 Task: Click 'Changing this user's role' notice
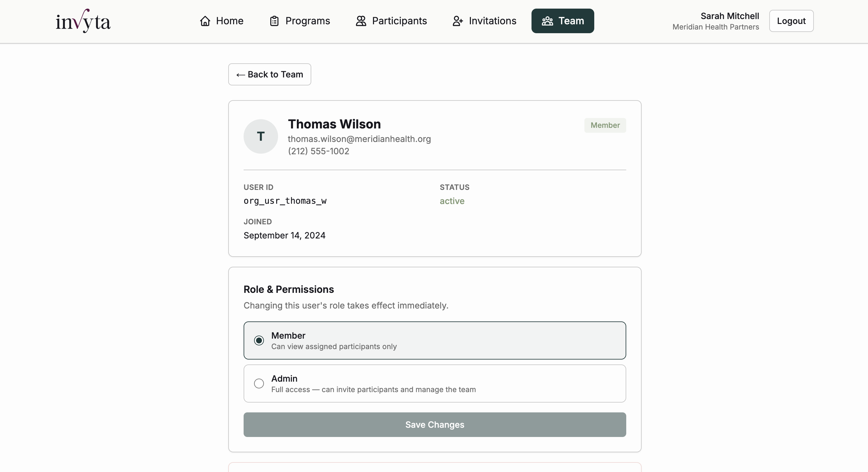pos(346,306)
